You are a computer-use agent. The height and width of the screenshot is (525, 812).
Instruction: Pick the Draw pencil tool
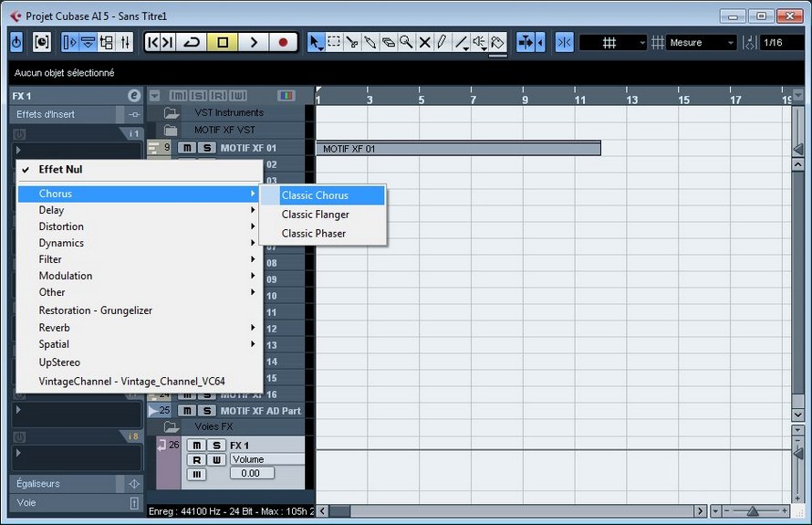442,42
